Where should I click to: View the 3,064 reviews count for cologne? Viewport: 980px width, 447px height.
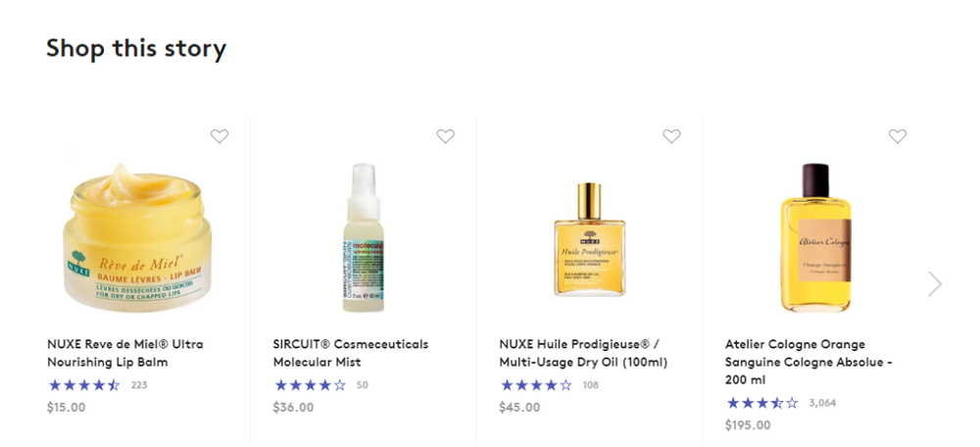822,403
